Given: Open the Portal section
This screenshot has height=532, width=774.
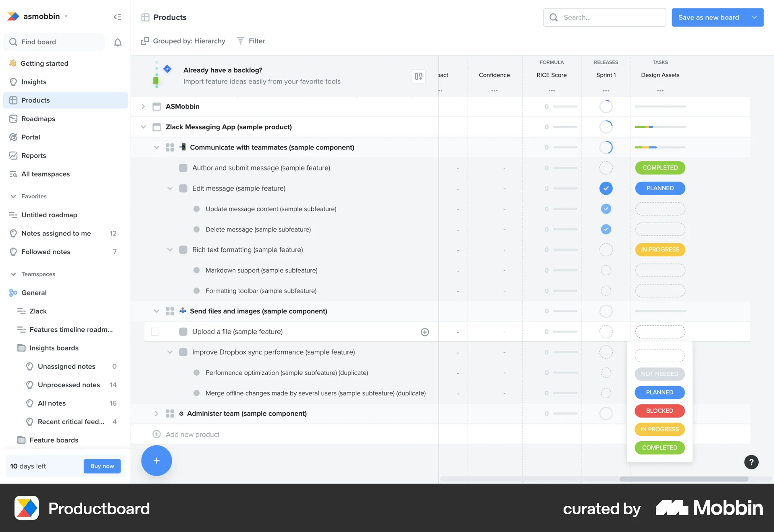Looking at the screenshot, I should click(30, 137).
